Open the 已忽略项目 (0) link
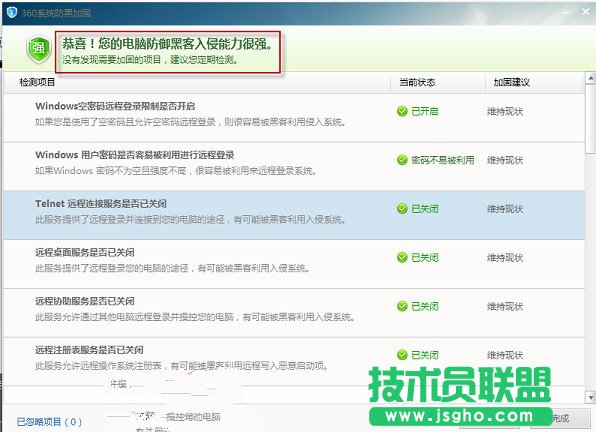Image resolution: width=596 pixels, height=432 pixels. (x=49, y=422)
